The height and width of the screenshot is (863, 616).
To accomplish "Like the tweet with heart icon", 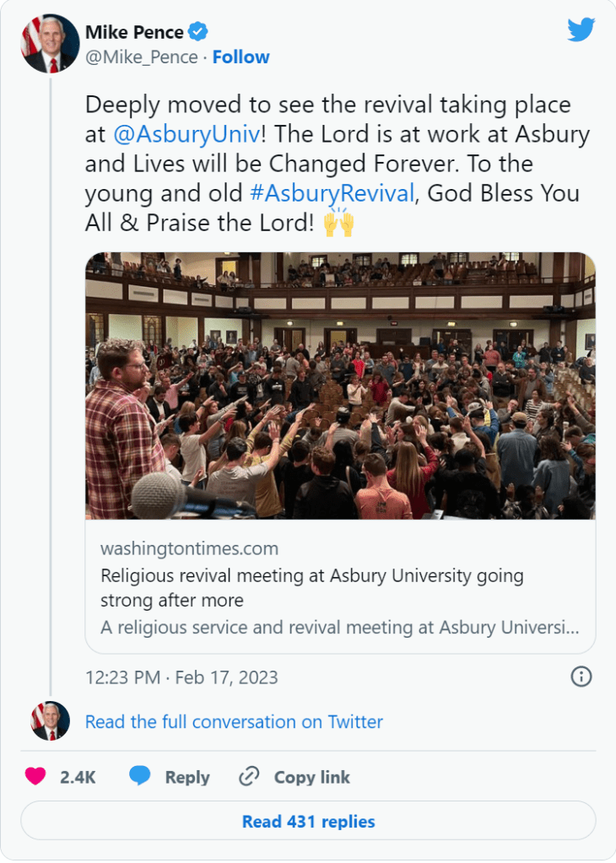I will pyautogui.click(x=35, y=777).
